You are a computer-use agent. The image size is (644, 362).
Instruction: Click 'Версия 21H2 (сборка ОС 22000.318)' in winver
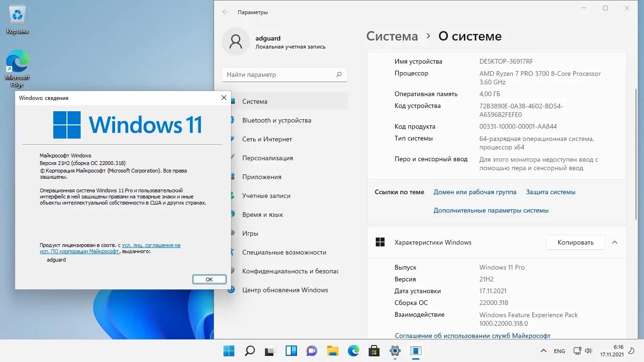[x=83, y=163]
